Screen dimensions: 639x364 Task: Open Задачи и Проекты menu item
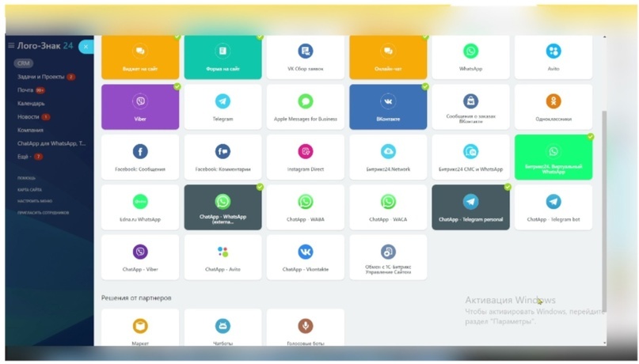coord(40,77)
